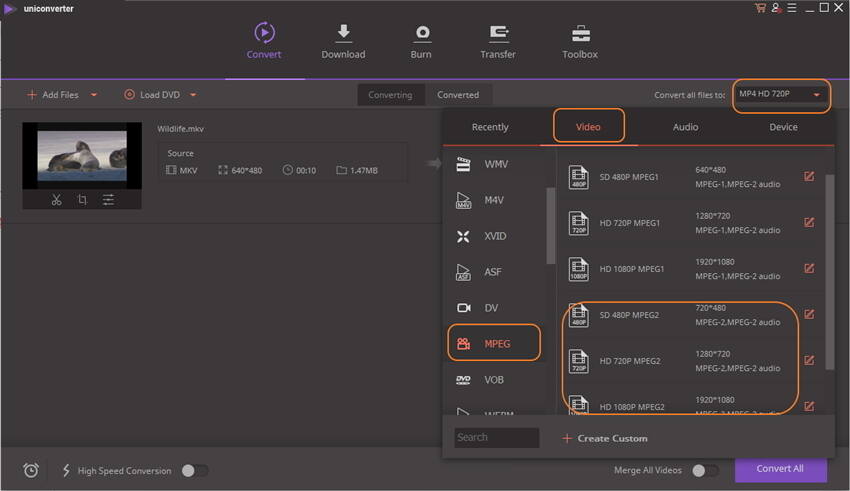850x491 pixels.
Task: Select the DV format
Action: [x=494, y=308]
